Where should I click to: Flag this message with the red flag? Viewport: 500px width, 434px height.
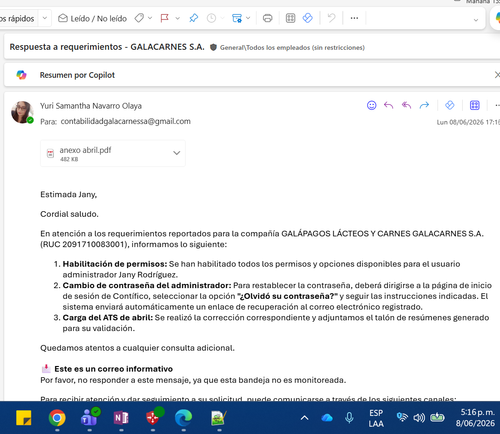pos(164,18)
